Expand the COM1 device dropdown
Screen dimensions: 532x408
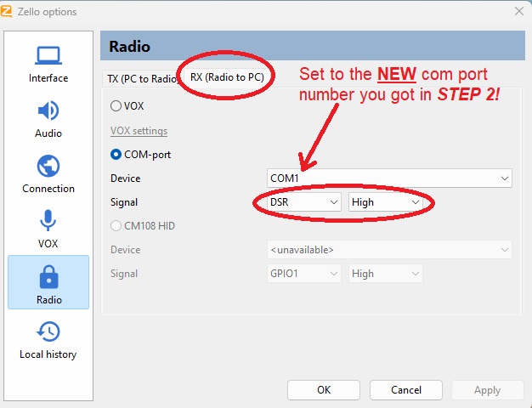389,178
